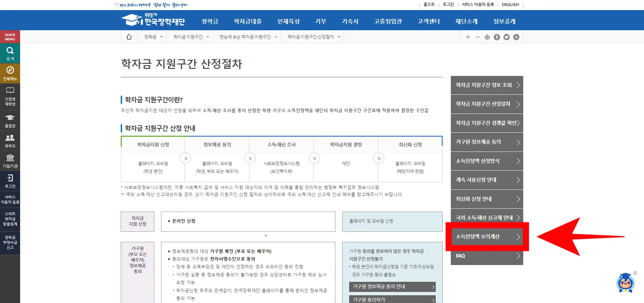Image resolution: width=644 pixels, height=303 pixels.
Task: Share the page via the Twitter icon
Action: 506,37
